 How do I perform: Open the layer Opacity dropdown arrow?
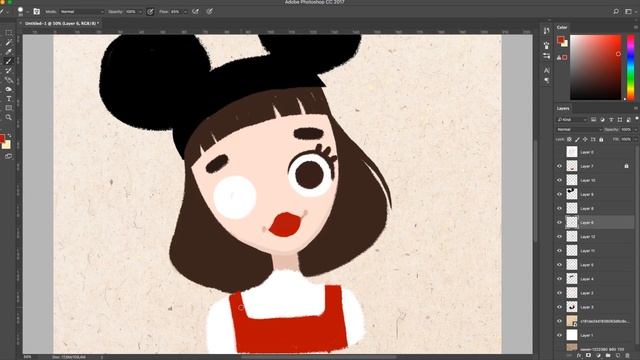click(x=636, y=129)
